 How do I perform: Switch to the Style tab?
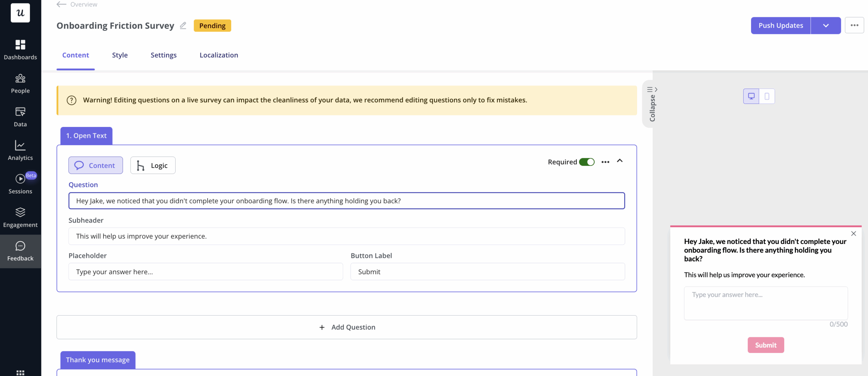tap(120, 55)
